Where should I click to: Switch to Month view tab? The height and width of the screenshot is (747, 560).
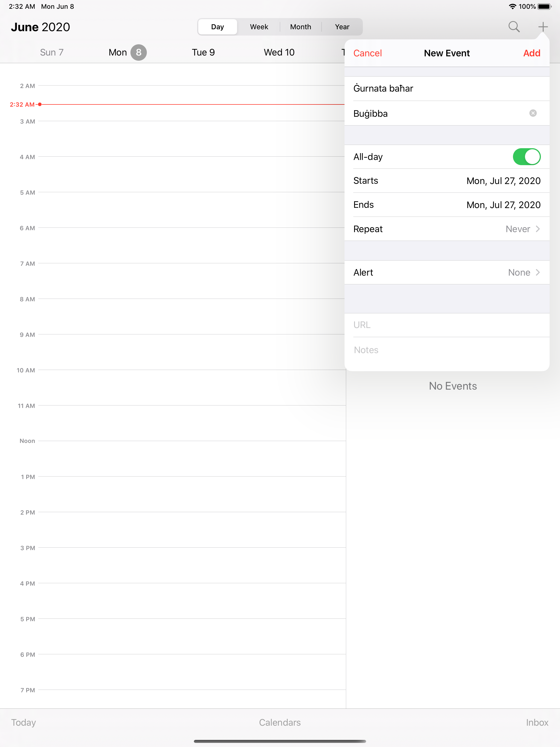point(301,27)
